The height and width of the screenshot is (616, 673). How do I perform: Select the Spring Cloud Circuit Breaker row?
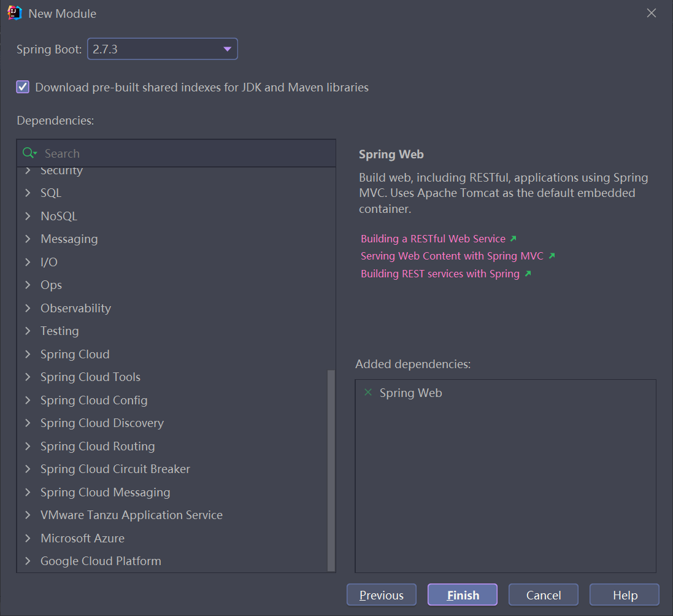pos(172,469)
